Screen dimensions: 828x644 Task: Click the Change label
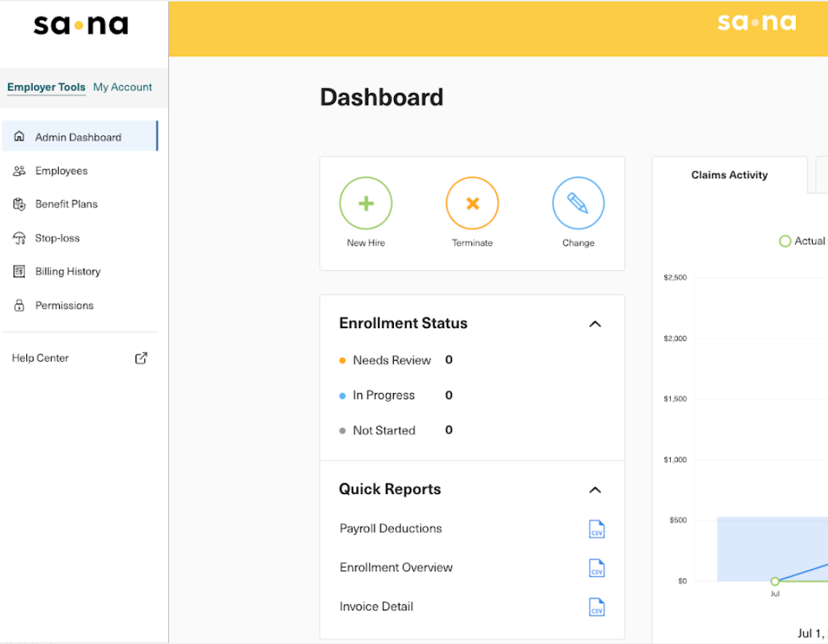578,243
